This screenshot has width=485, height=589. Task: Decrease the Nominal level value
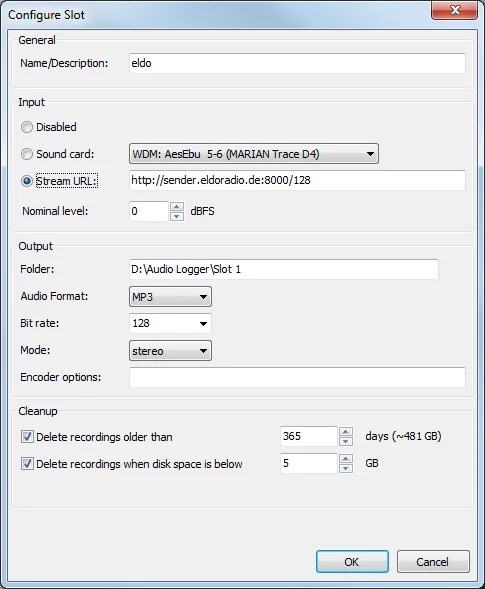(177, 216)
